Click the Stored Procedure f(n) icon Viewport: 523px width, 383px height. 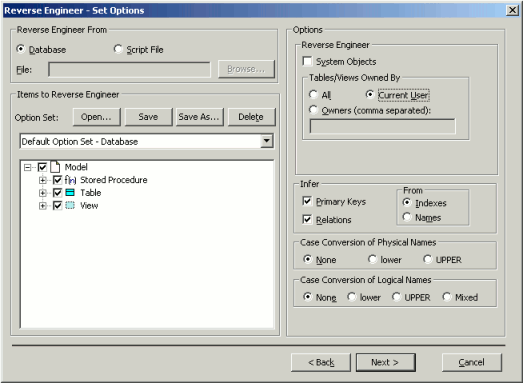pos(70,180)
